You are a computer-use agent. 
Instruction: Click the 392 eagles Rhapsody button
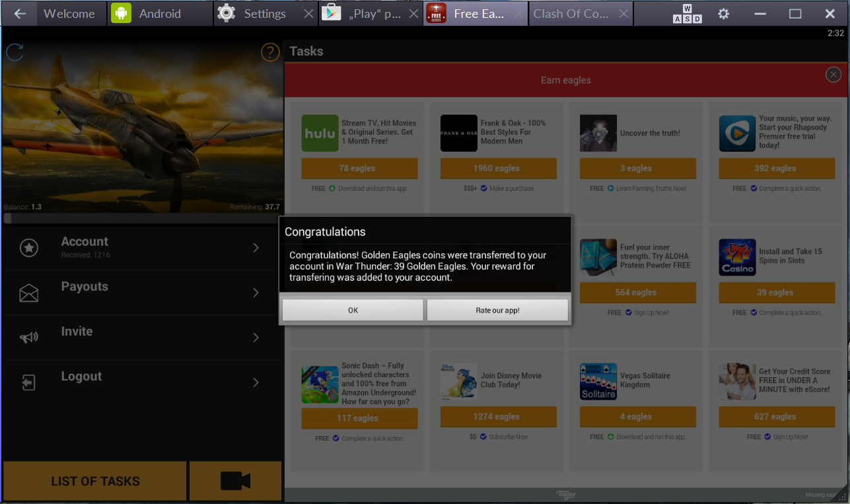click(777, 168)
